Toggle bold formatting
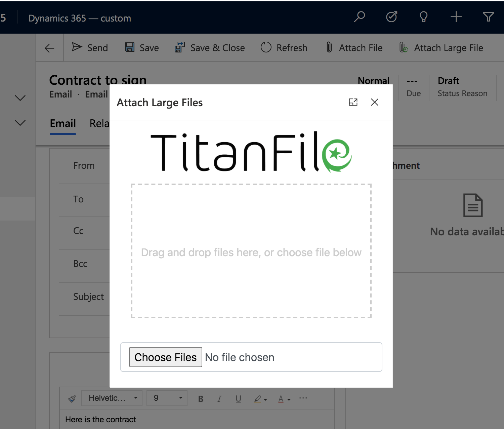Image resolution: width=504 pixels, height=429 pixels. pos(201,399)
